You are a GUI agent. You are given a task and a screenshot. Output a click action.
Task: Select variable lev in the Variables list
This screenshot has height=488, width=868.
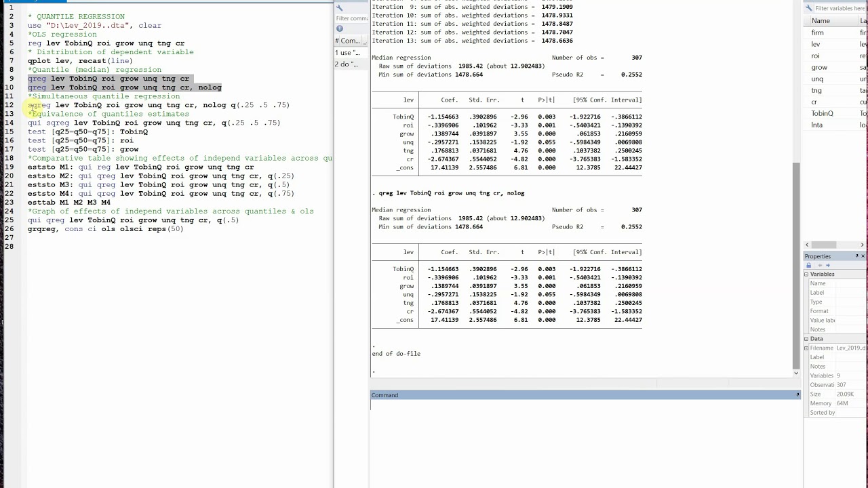point(835,44)
